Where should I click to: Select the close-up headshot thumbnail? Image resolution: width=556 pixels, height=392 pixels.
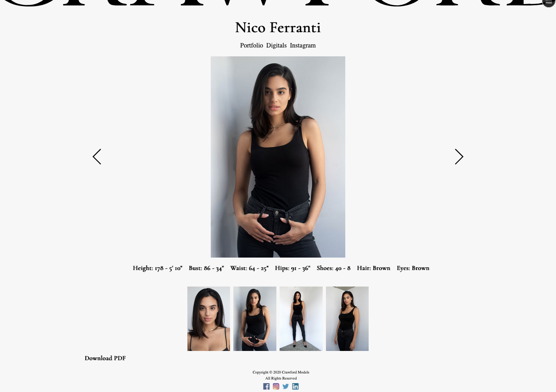click(x=209, y=319)
